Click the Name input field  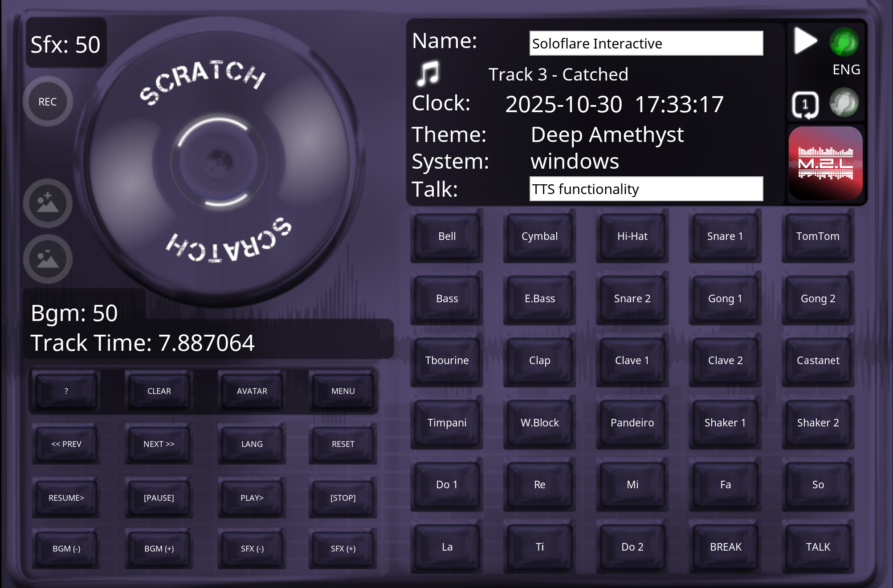pos(646,44)
